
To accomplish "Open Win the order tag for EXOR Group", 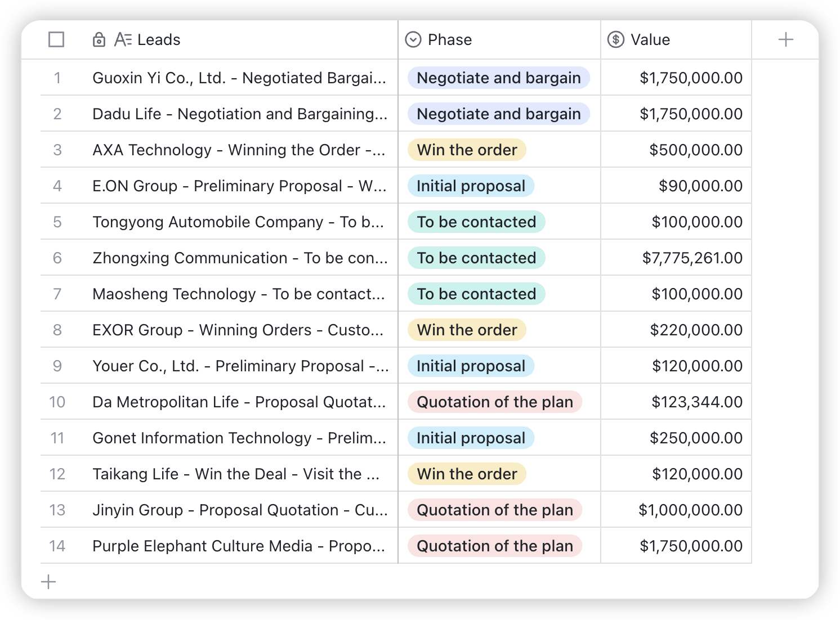I will click(x=467, y=330).
